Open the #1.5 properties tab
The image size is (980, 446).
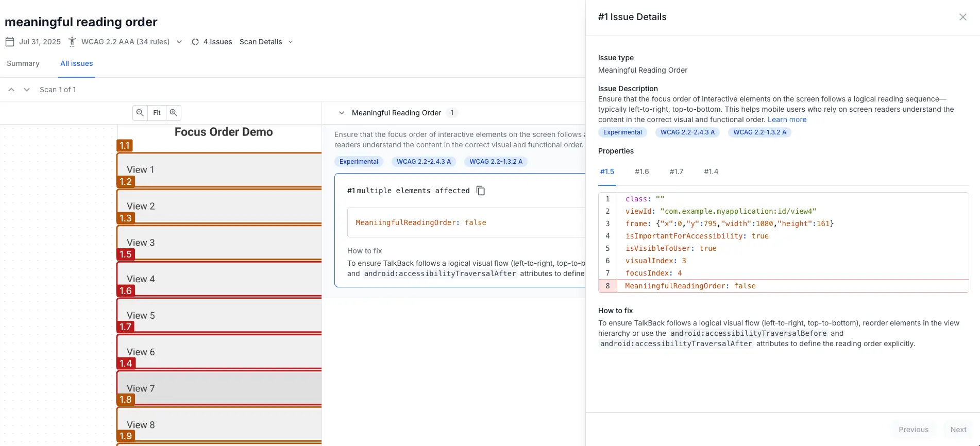607,171
